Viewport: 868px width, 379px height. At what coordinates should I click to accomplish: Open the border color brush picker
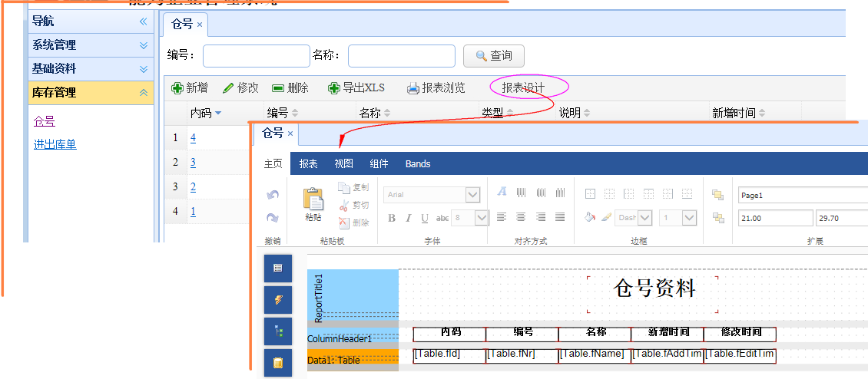tap(606, 217)
